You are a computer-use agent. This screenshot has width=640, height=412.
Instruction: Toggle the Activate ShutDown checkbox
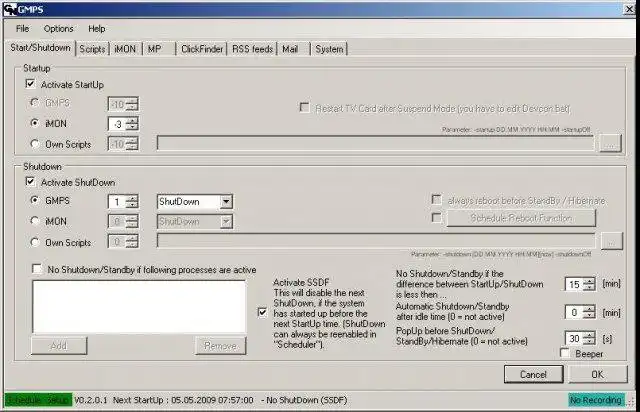pos(30,181)
